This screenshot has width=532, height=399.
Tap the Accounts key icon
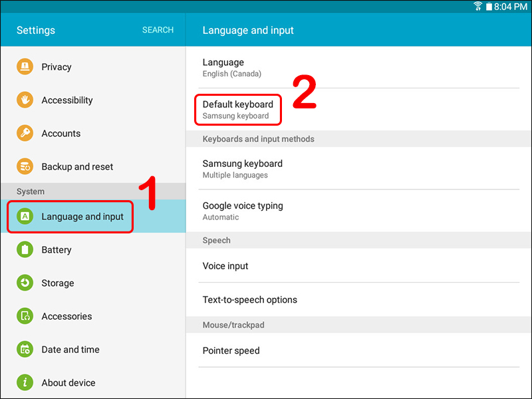pos(25,133)
